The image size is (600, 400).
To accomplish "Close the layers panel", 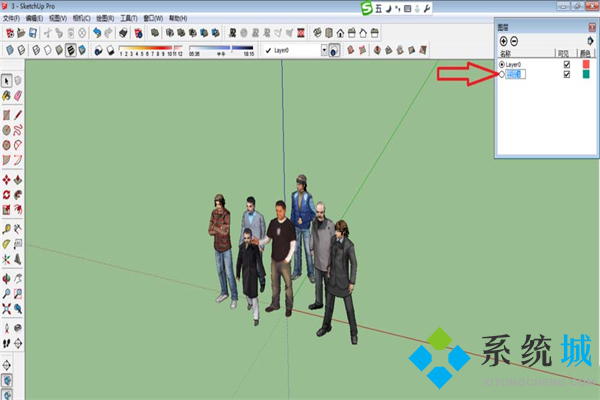I will (592, 27).
